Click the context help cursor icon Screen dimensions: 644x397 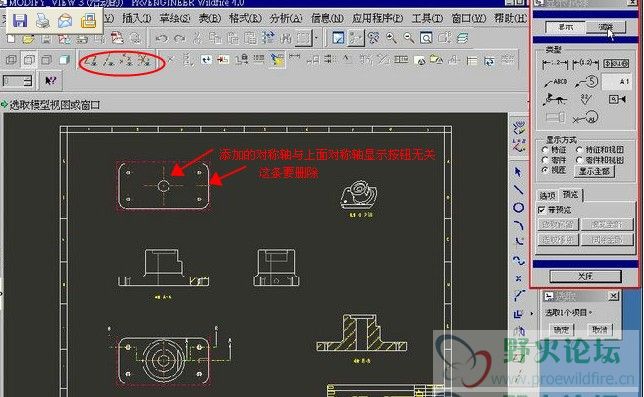pos(51,80)
